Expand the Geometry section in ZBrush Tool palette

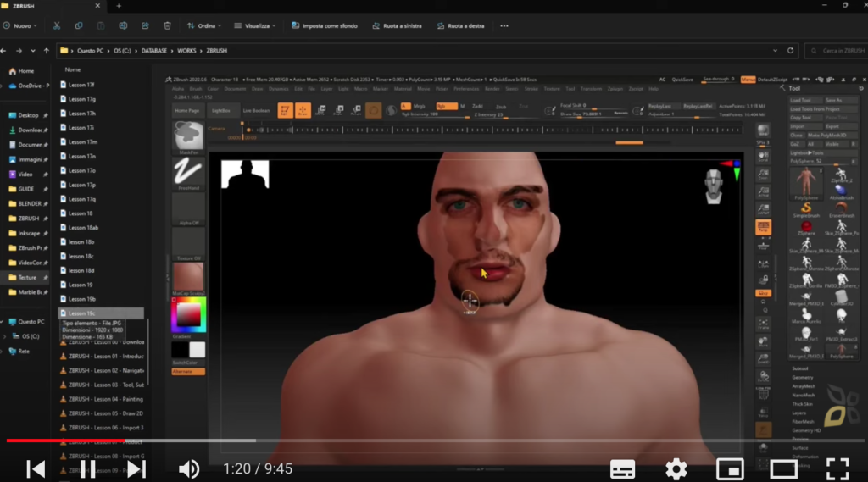(802, 378)
